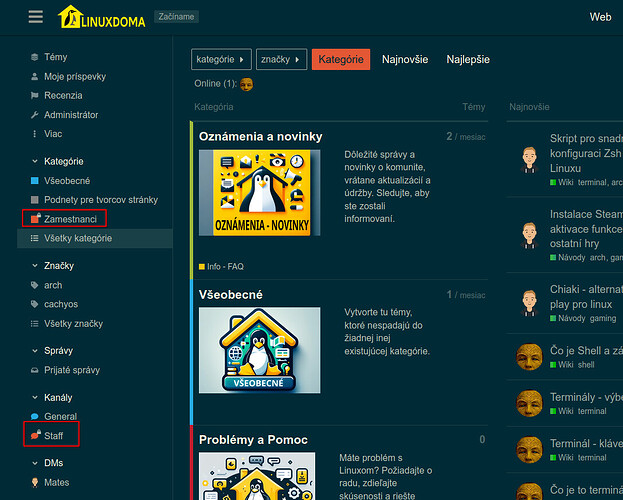Open Chiaki - alternat topic title

click(x=586, y=297)
